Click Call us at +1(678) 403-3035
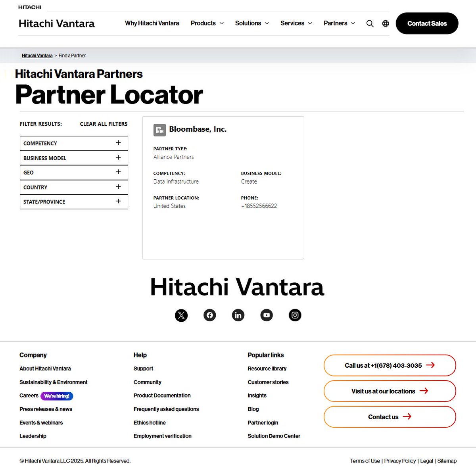Viewport: 476px width, 476px height. 390,365
